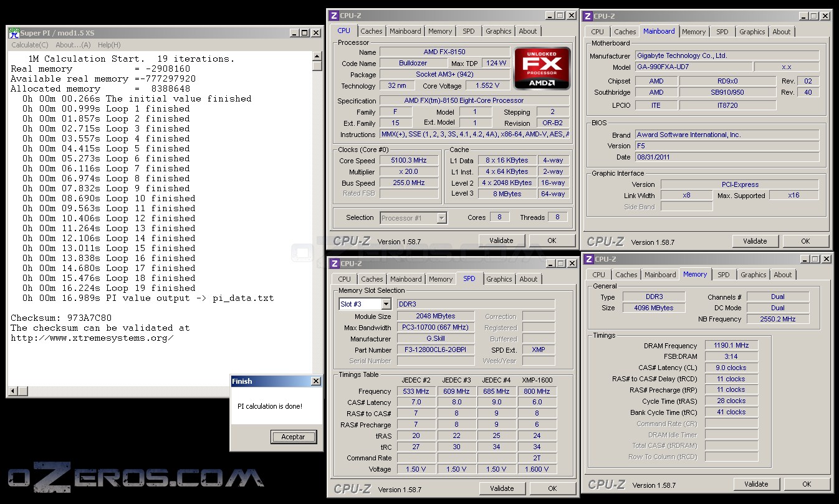The height and width of the screenshot is (504, 839).
Task: Click the NB Frequency value '2550.2 MHz'
Action: 778,319
